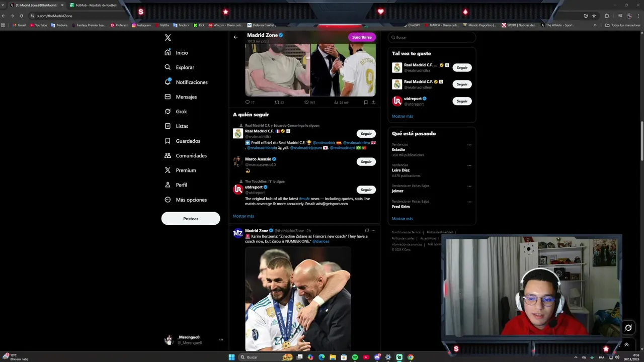Click the reply icon showing 17
This screenshot has height=362, width=644.
pos(248,102)
